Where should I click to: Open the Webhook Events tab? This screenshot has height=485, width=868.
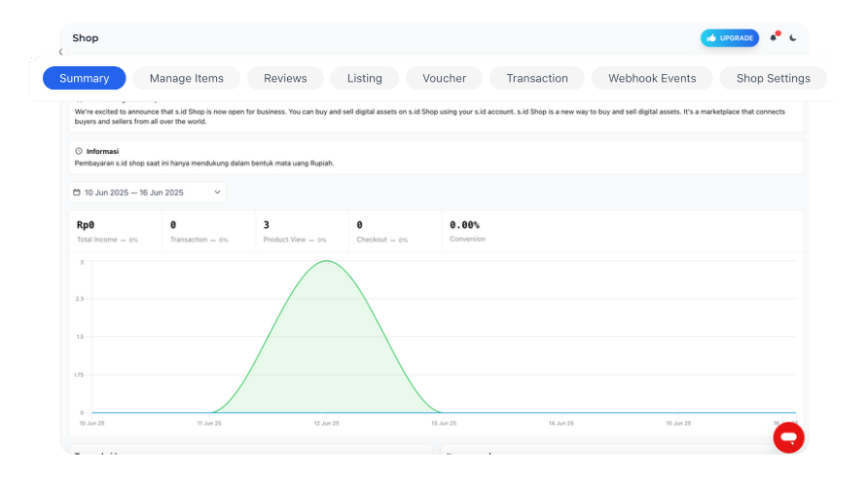click(x=653, y=78)
